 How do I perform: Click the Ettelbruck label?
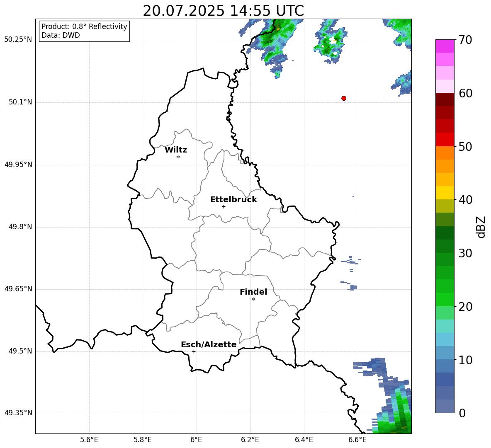tap(233, 200)
